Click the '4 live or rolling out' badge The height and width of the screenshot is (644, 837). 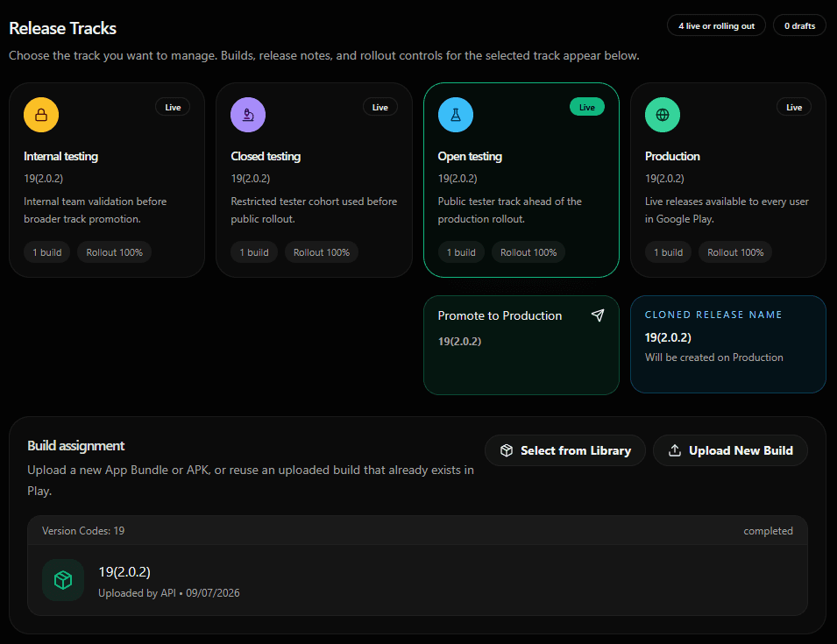716,25
